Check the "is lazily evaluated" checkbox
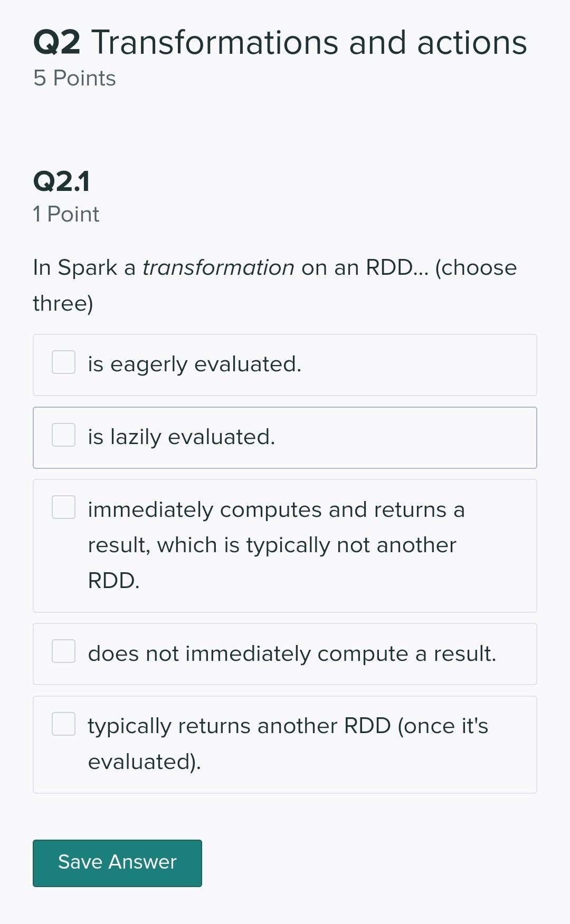The width and height of the screenshot is (570, 924). point(63,435)
